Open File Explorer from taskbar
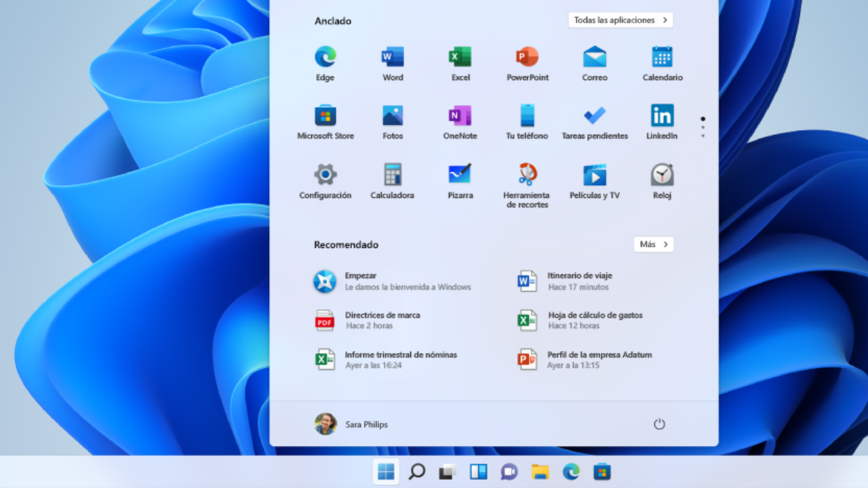Image resolution: width=868 pixels, height=488 pixels. click(540, 472)
